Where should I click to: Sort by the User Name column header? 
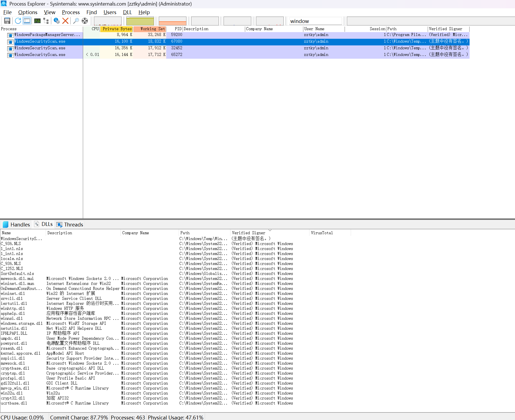(324, 29)
